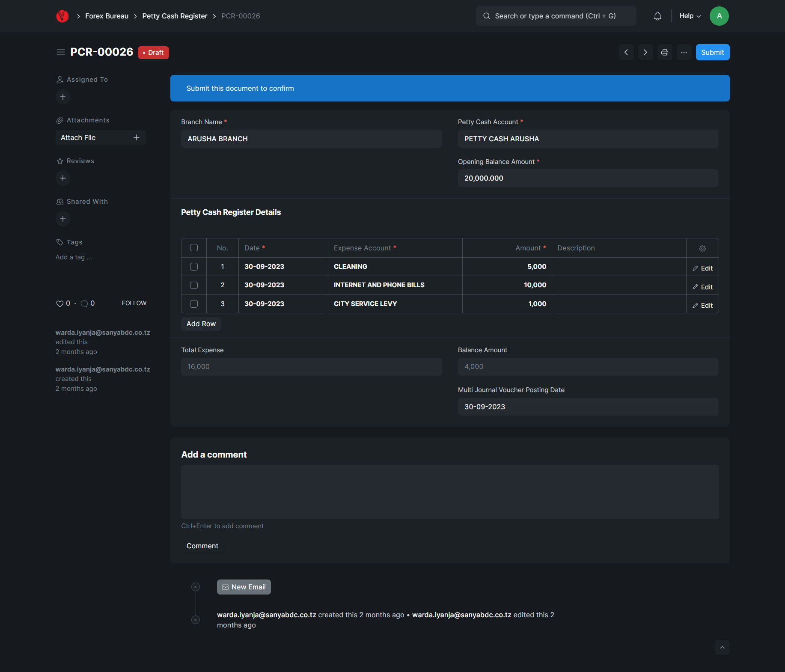
Task: Add assignee with plus button
Action: coord(63,97)
